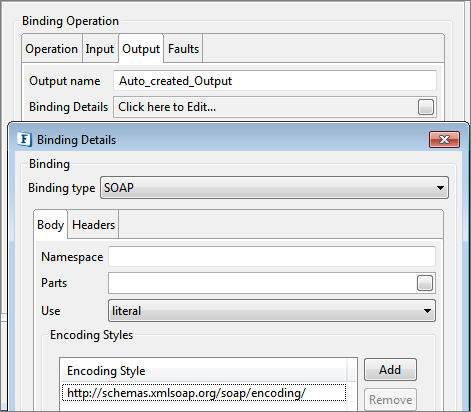Click the Binding Details dialog title icon
Image resolution: width=471 pixels, height=412 pixels.
24,139
